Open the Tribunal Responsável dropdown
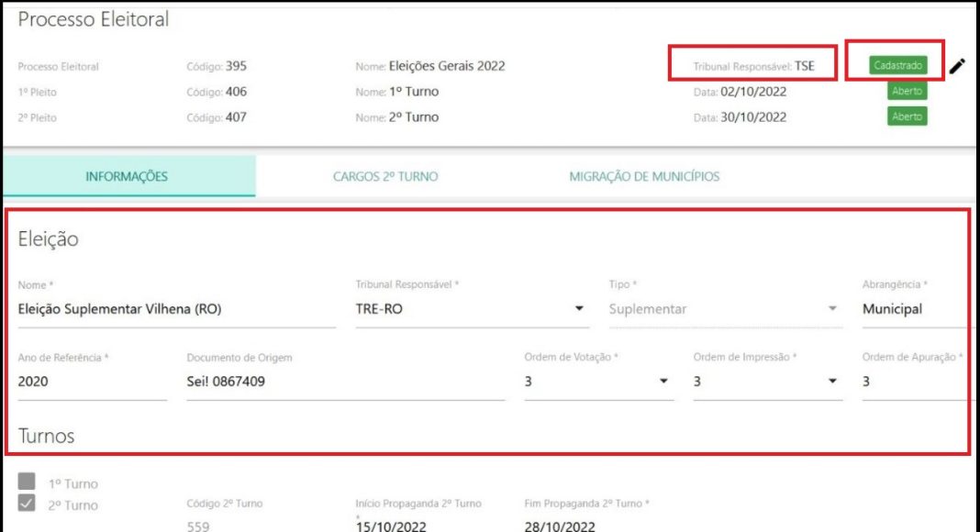The image size is (980, 532). point(579,309)
